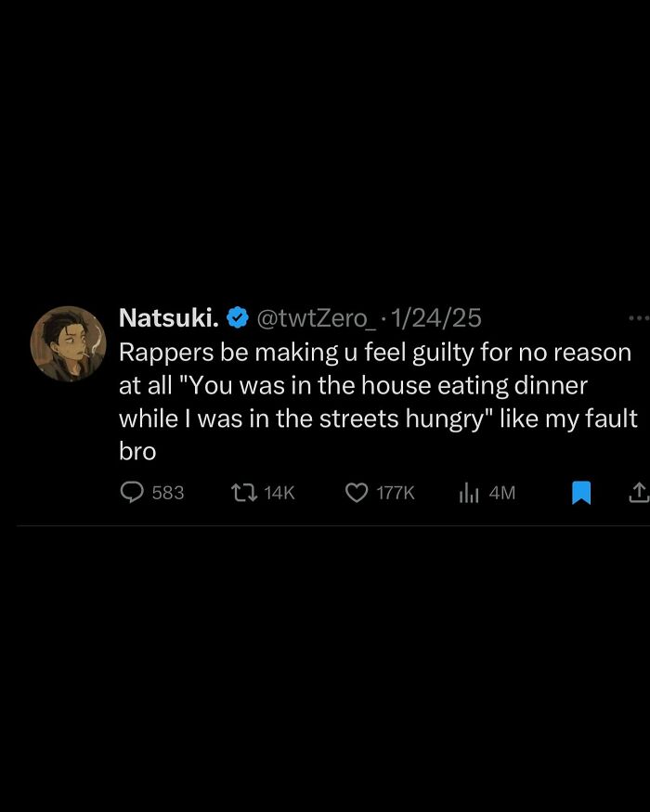The height and width of the screenshot is (812, 650).
Task: Click the Natsuki display name
Action: coord(168,318)
